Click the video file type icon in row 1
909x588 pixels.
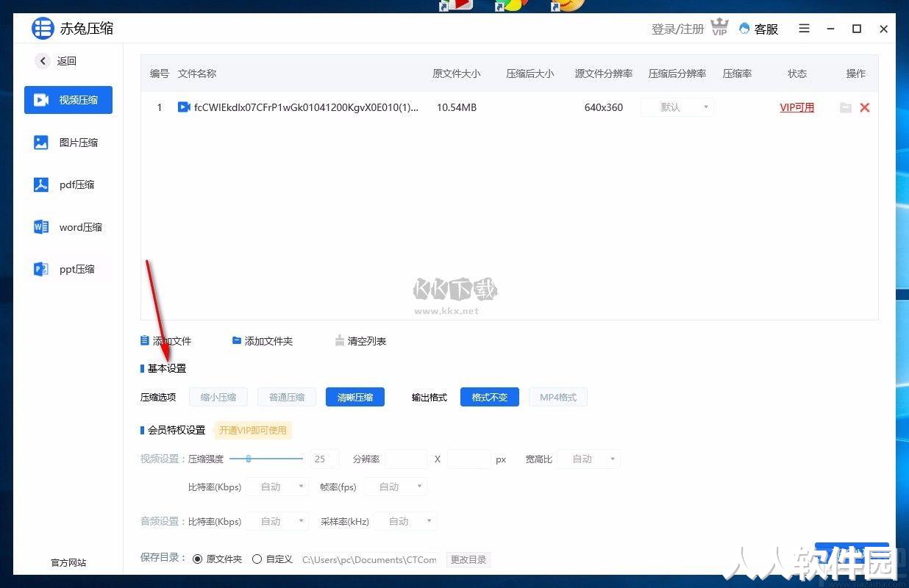click(184, 107)
